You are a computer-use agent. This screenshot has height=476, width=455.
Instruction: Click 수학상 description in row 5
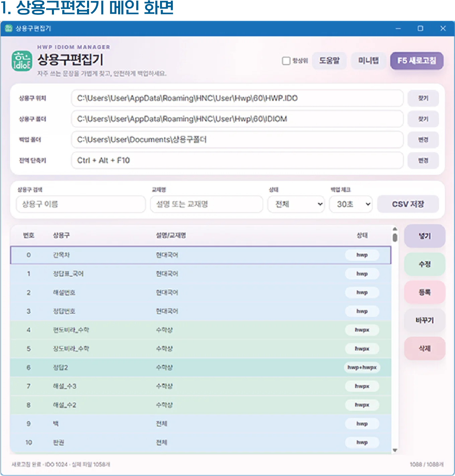tap(164, 349)
